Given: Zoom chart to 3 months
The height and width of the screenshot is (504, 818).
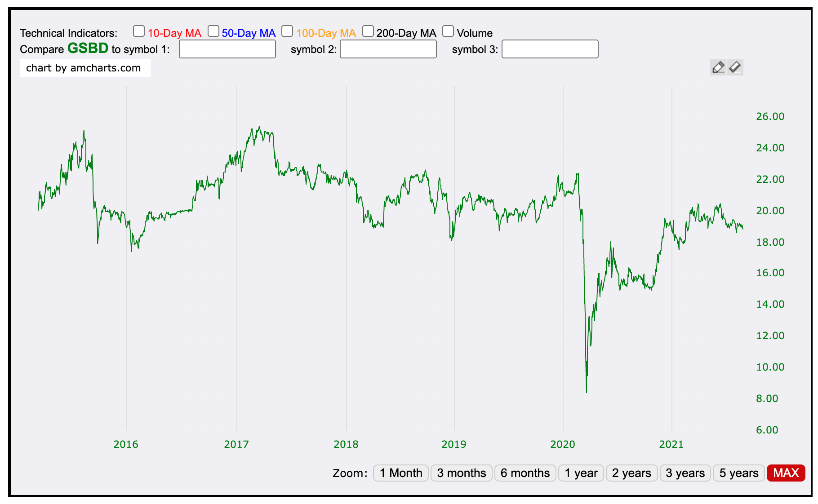Looking at the screenshot, I should [462, 473].
